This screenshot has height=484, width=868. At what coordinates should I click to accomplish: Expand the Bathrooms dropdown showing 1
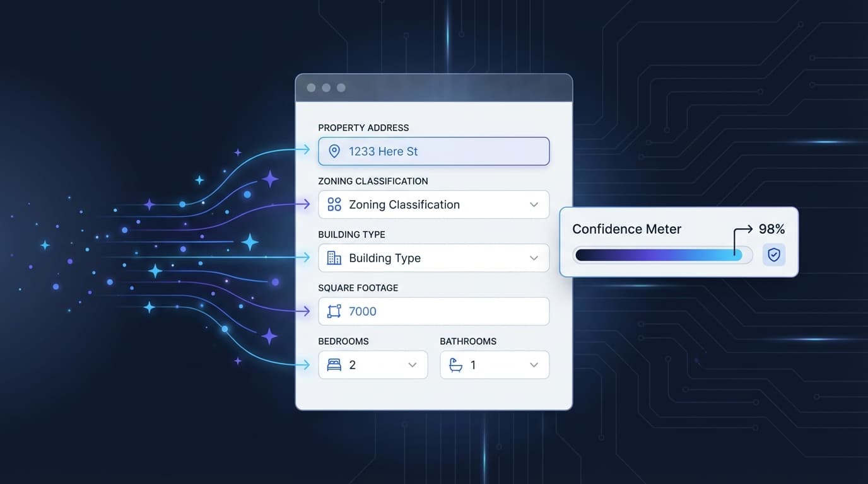tap(534, 364)
